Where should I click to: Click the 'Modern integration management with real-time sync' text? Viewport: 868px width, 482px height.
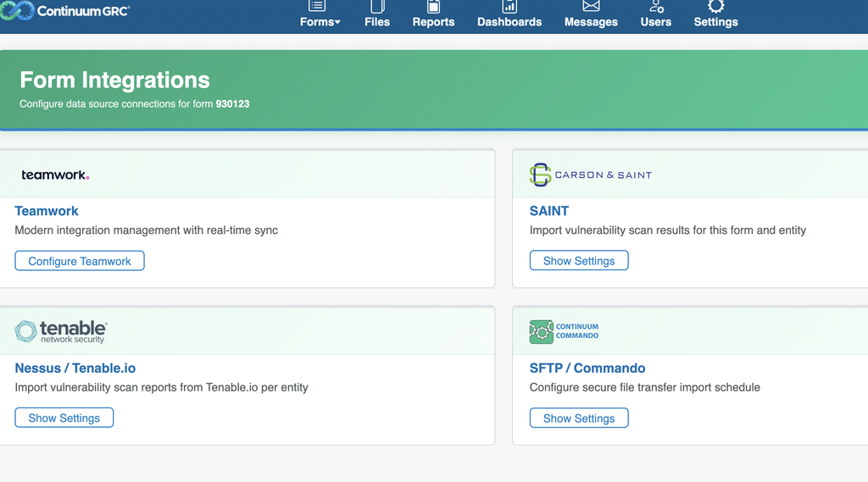(x=146, y=230)
